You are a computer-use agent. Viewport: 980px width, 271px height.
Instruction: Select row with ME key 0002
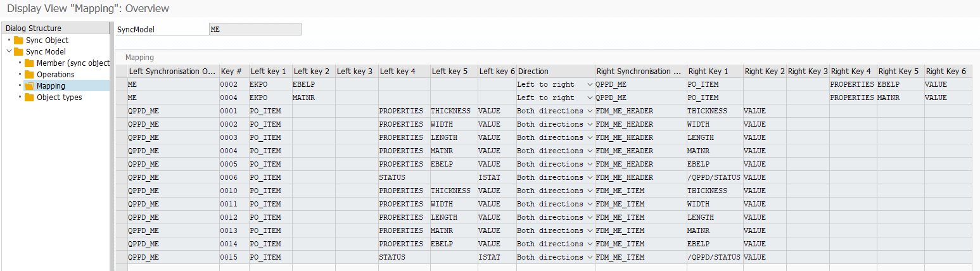point(121,84)
